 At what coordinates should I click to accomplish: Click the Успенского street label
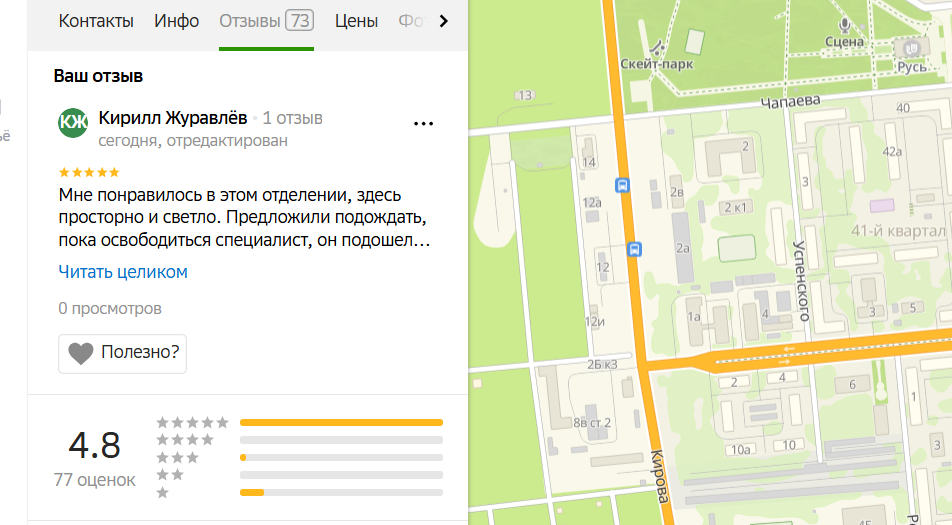[801, 280]
